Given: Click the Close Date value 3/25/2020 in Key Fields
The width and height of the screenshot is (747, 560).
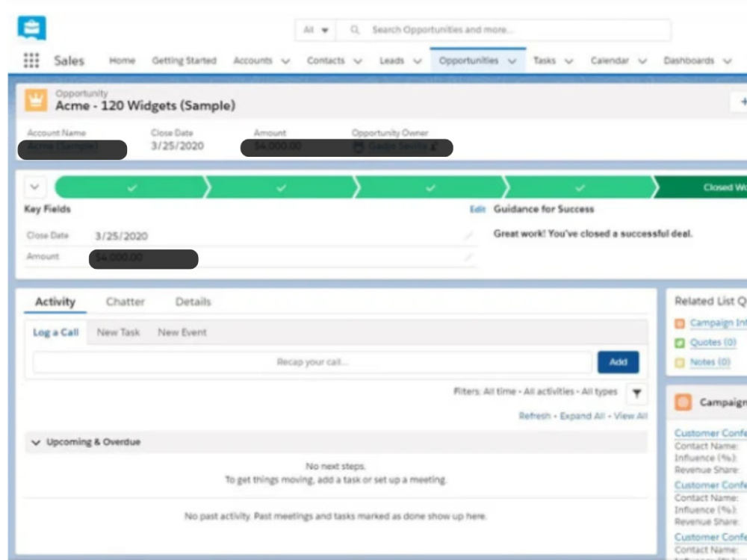Looking at the screenshot, I should coord(122,236).
